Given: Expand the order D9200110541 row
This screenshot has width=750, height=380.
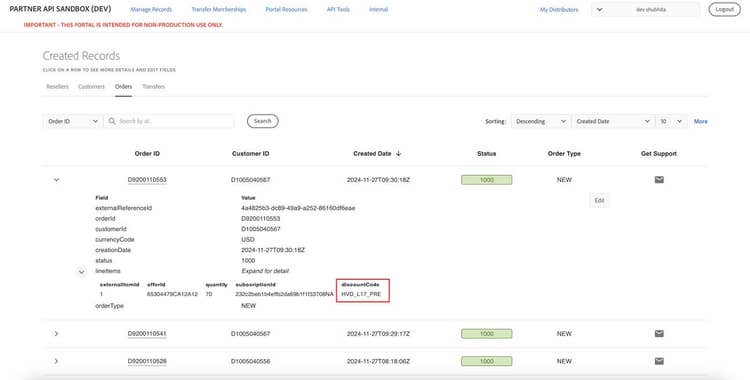Looking at the screenshot, I should point(56,334).
